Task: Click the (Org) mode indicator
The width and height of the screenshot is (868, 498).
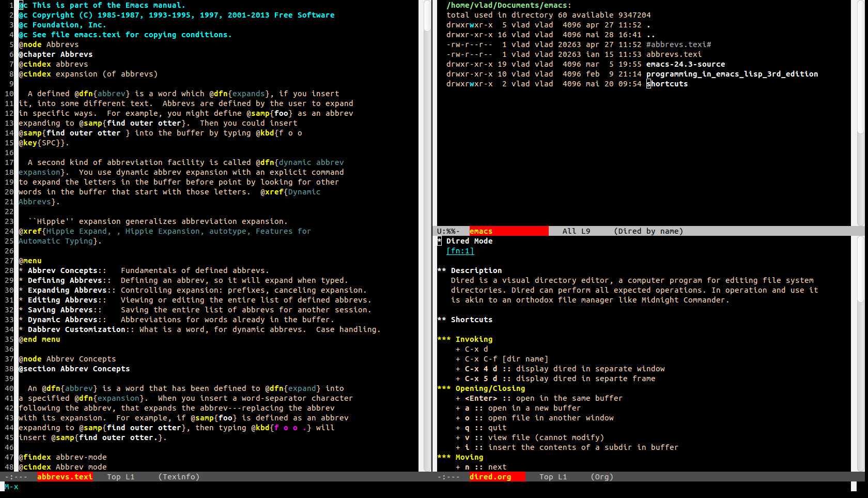Action: click(x=602, y=477)
